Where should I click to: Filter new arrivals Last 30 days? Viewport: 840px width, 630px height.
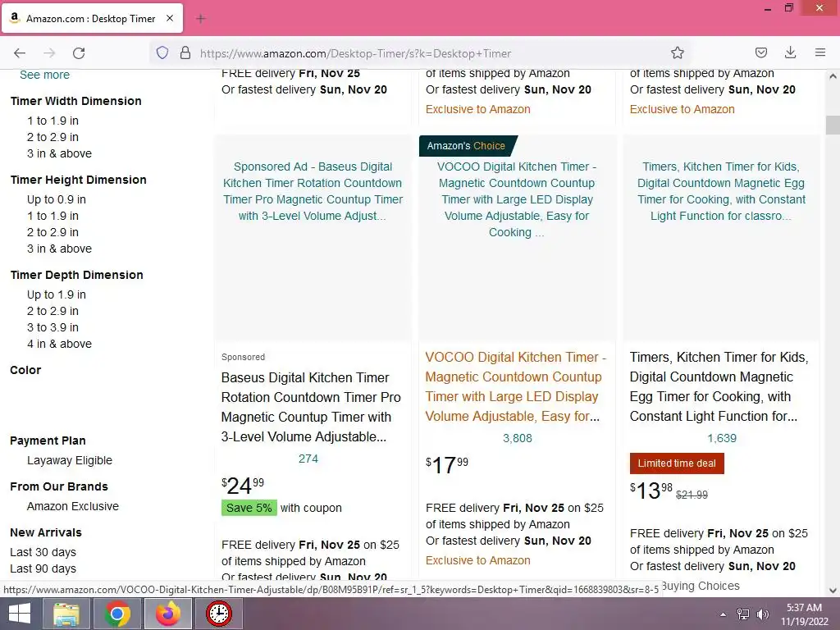pyautogui.click(x=43, y=552)
